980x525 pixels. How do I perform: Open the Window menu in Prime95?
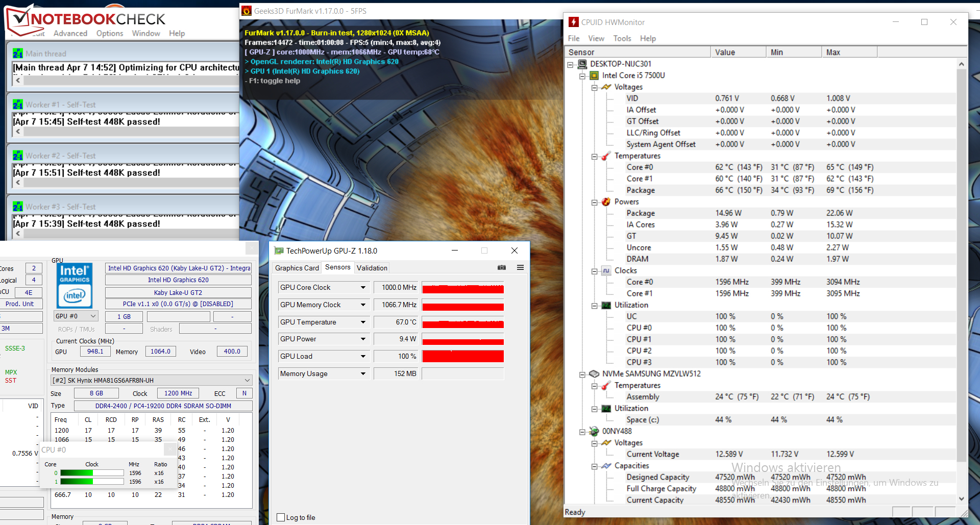click(146, 33)
